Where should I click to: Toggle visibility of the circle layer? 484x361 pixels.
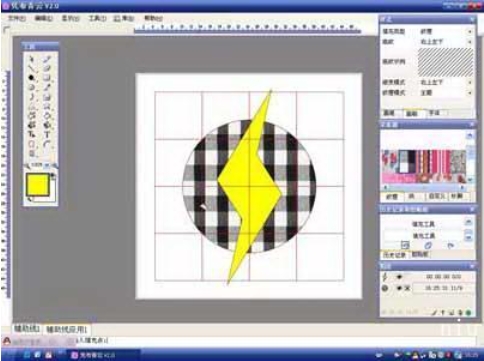click(x=399, y=288)
